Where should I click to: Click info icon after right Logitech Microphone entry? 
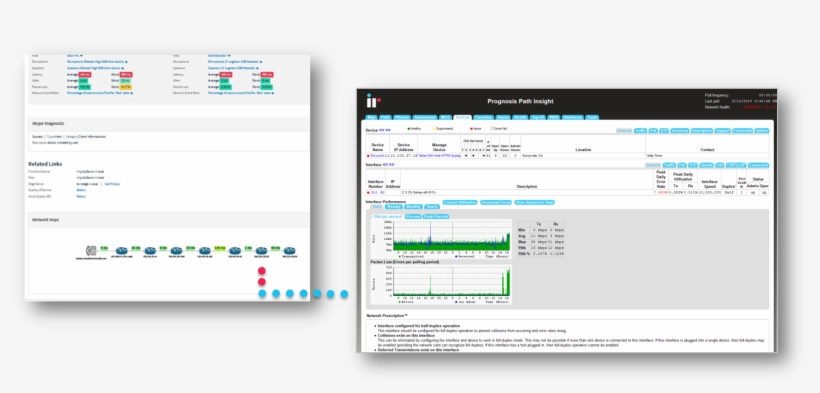[261, 62]
